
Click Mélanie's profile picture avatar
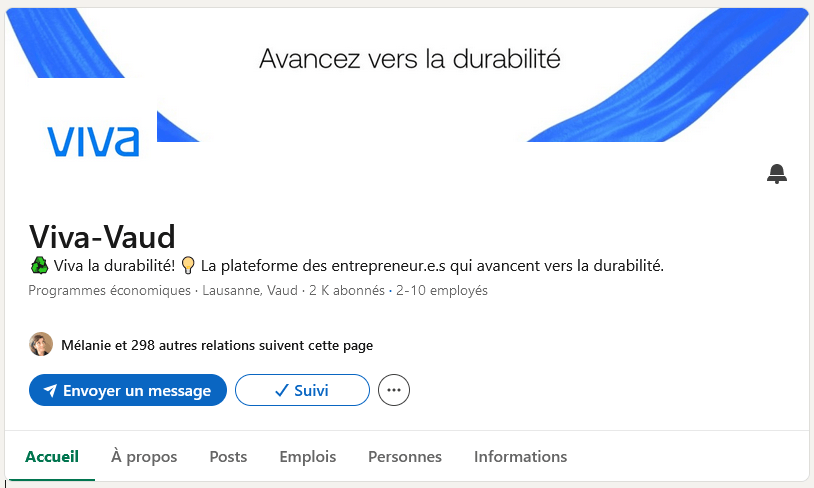coord(41,345)
